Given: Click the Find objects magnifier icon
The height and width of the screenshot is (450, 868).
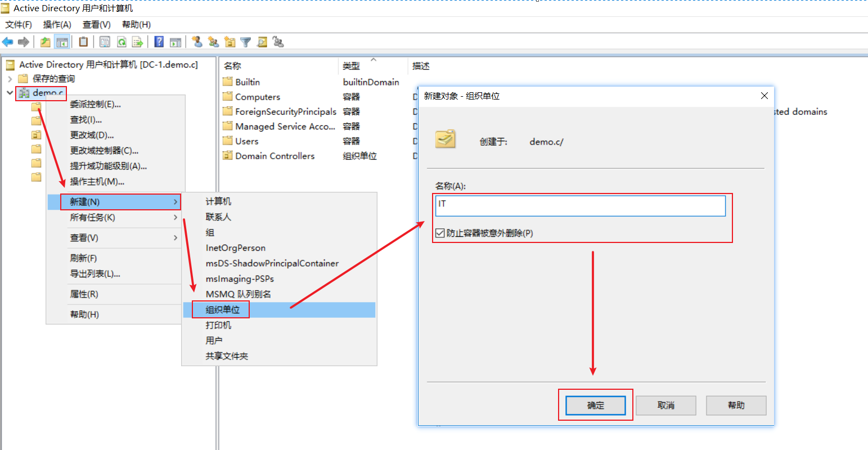Looking at the screenshot, I should tap(262, 42).
